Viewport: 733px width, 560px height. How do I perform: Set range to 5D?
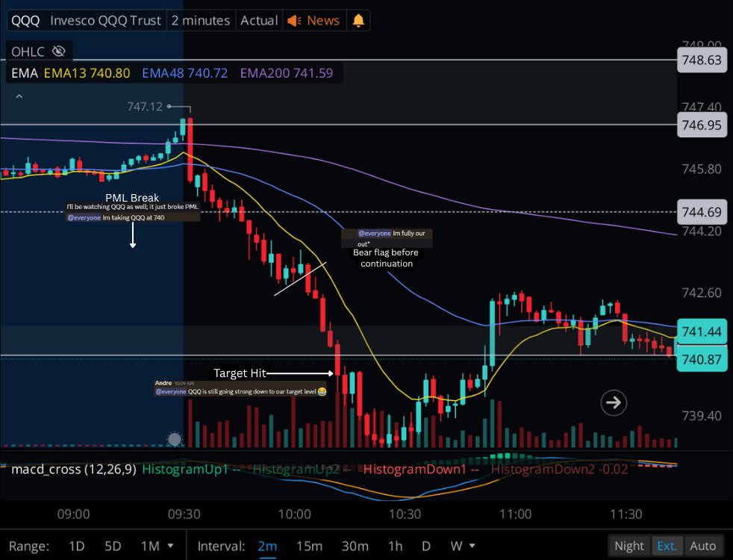coord(113,546)
